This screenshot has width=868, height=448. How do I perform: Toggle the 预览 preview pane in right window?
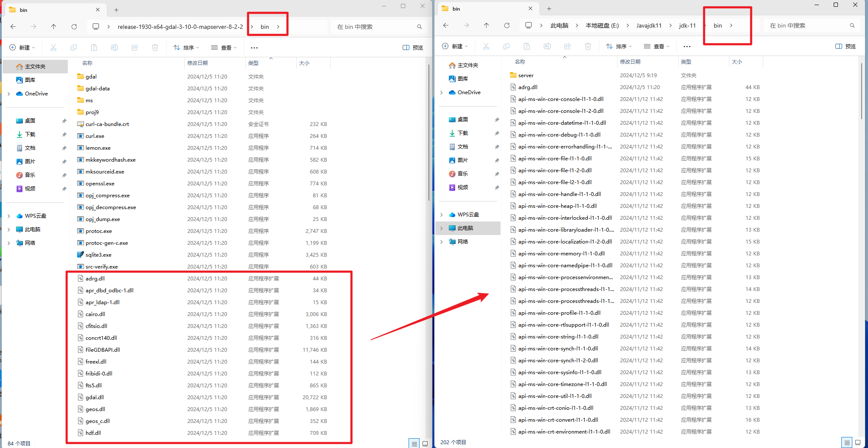pos(845,46)
